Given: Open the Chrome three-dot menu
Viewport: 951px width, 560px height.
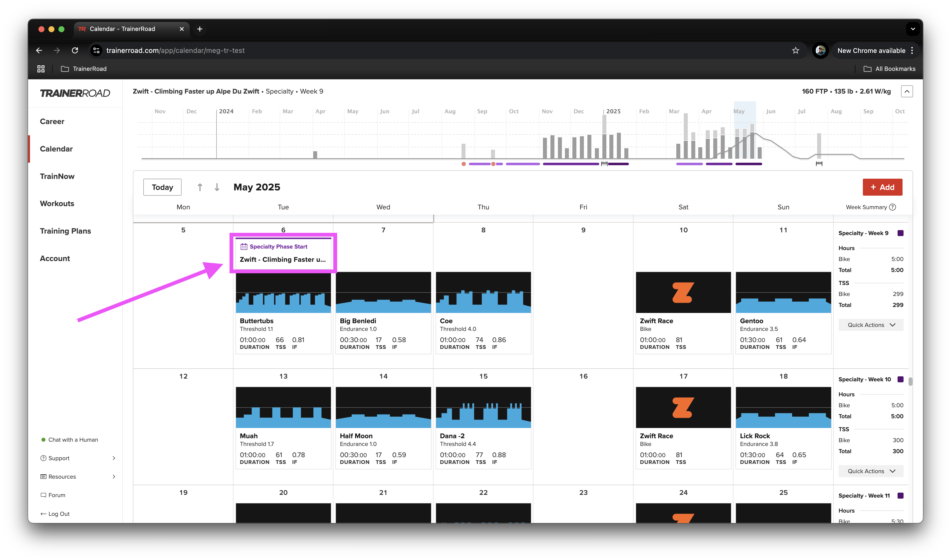Looking at the screenshot, I should tap(912, 51).
